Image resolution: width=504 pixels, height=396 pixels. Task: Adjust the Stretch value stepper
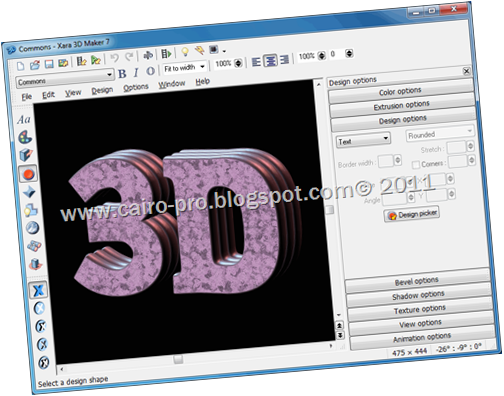[470, 146]
